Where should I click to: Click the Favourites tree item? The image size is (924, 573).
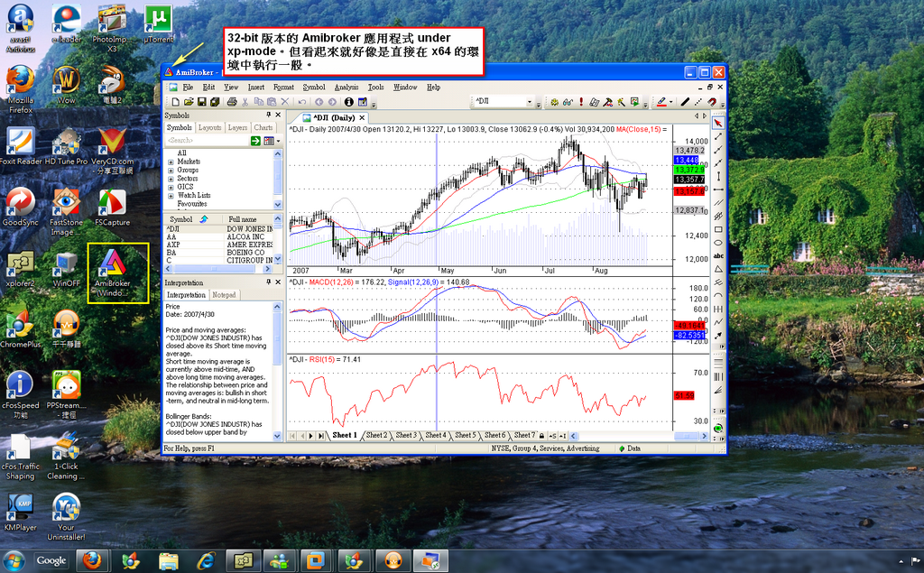click(x=192, y=203)
